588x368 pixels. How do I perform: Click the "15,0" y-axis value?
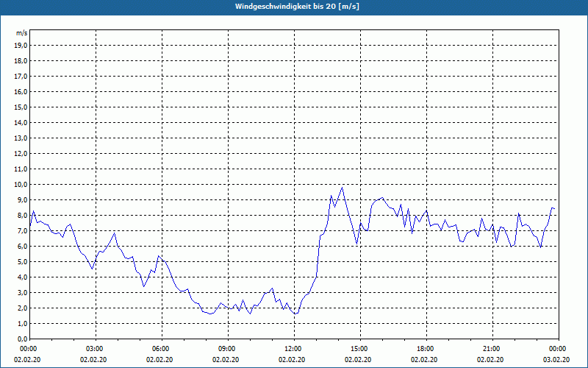[x=21, y=107]
